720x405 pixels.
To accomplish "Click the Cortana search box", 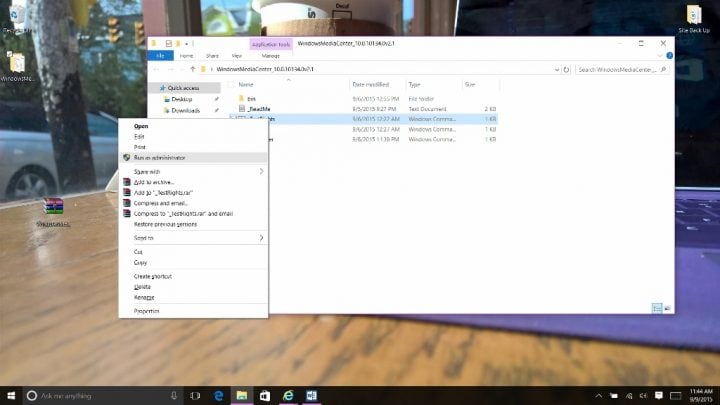I will [101, 395].
